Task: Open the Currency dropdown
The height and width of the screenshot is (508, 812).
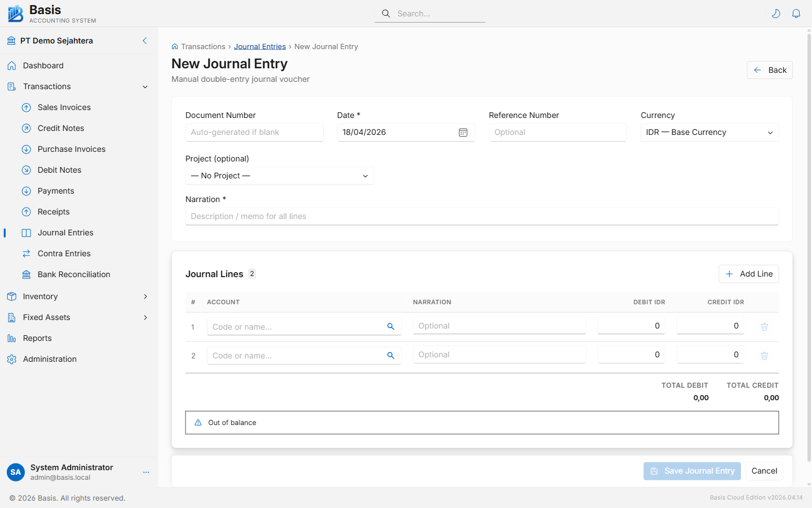Action: pos(709,133)
